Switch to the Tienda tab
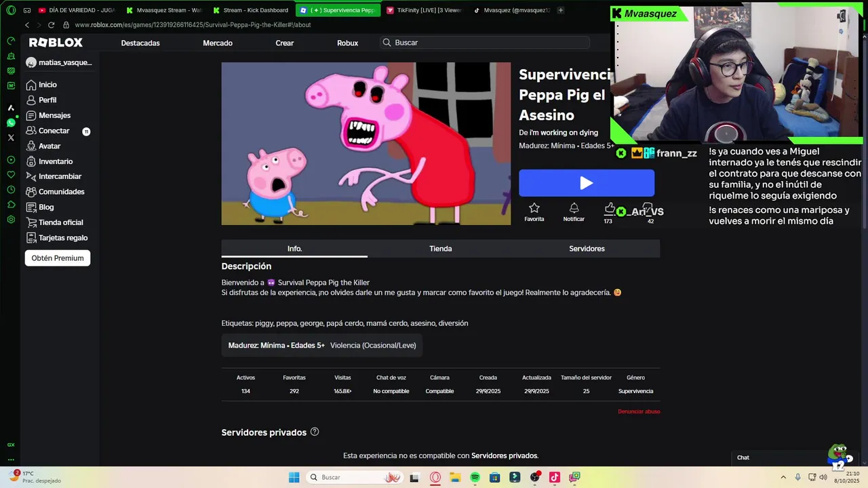 pos(440,249)
